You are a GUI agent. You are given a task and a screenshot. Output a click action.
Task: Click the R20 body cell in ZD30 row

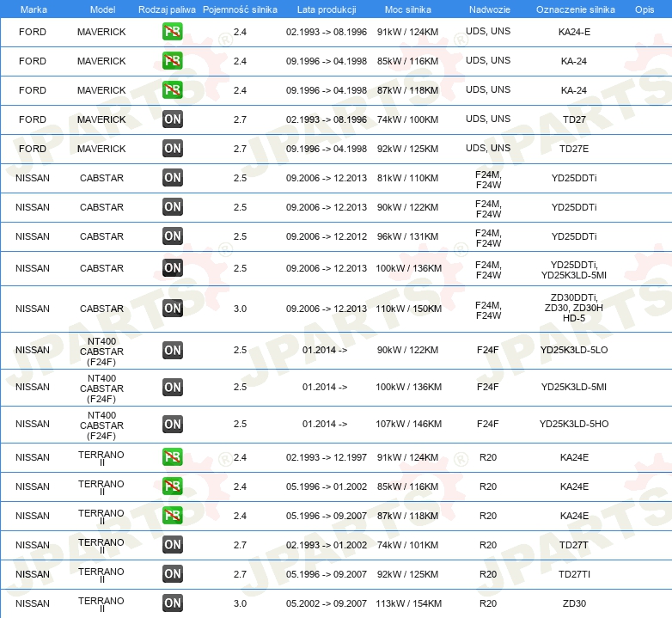click(488, 603)
